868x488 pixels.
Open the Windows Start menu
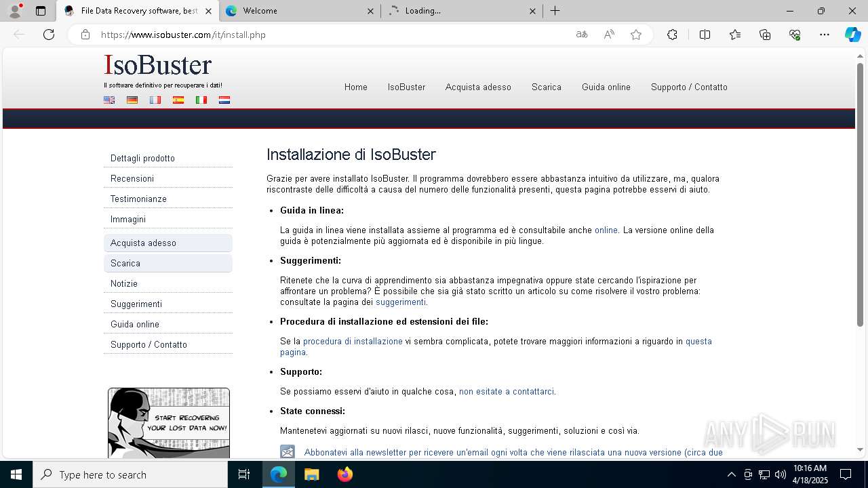(x=16, y=474)
